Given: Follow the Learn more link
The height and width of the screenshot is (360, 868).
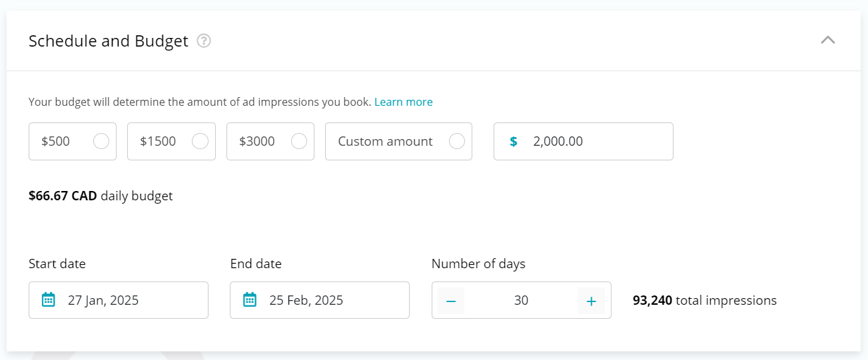Looking at the screenshot, I should [404, 102].
